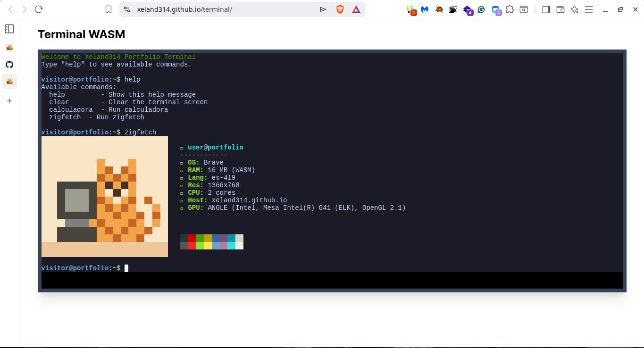Open the Malwarebytes Browser Guard extension
The image size is (644, 348).
click(424, 9)
